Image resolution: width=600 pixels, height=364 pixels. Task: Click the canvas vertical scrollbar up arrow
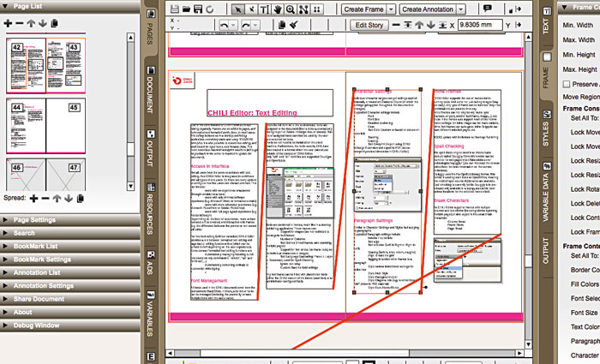click(x=528, y=37)
